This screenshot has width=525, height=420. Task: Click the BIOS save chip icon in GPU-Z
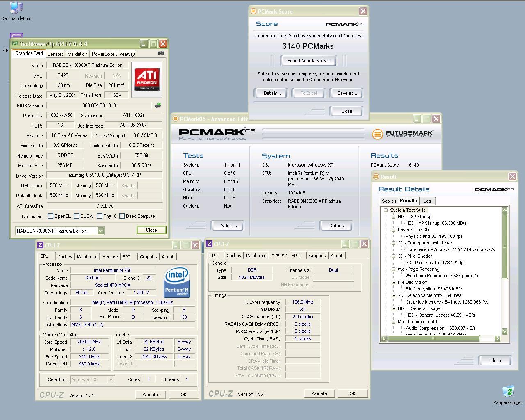pos(158,105)
